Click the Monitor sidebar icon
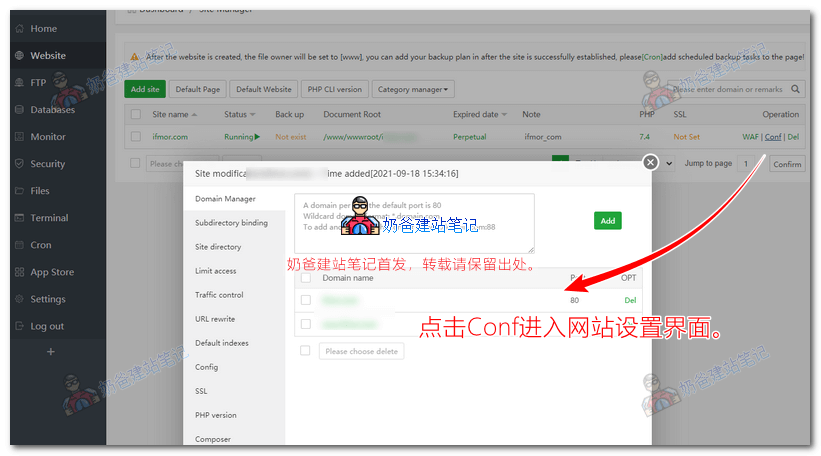This screenshot has height=456, width=821. [20, 137]
